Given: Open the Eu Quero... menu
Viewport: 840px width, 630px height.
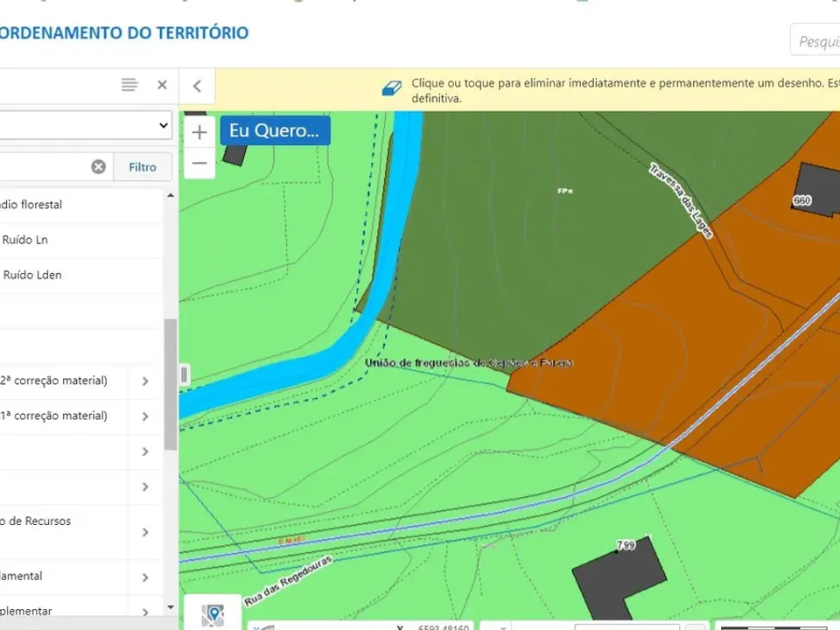Looking at the screenshot, I should (275, 130).
